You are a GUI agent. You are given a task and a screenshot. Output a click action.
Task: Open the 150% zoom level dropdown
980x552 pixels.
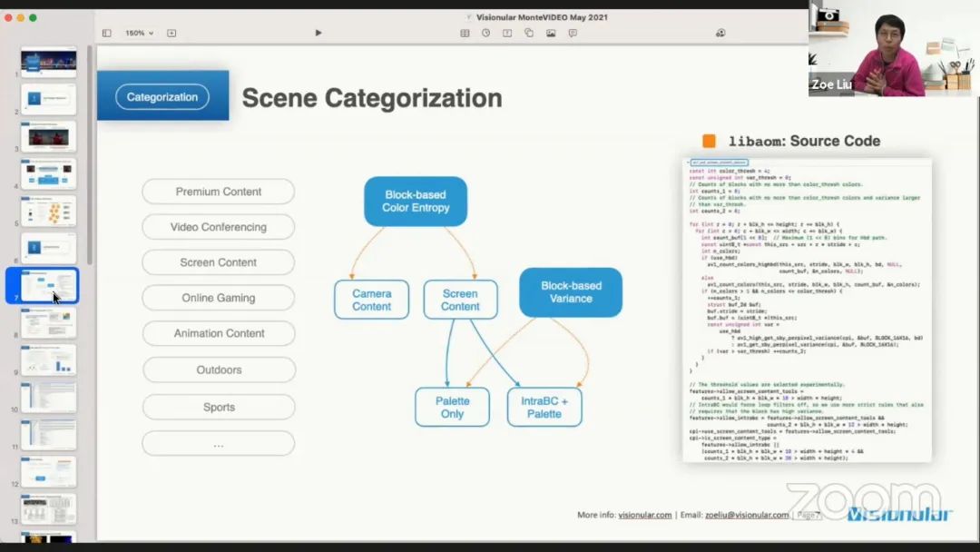coord(139,33)
